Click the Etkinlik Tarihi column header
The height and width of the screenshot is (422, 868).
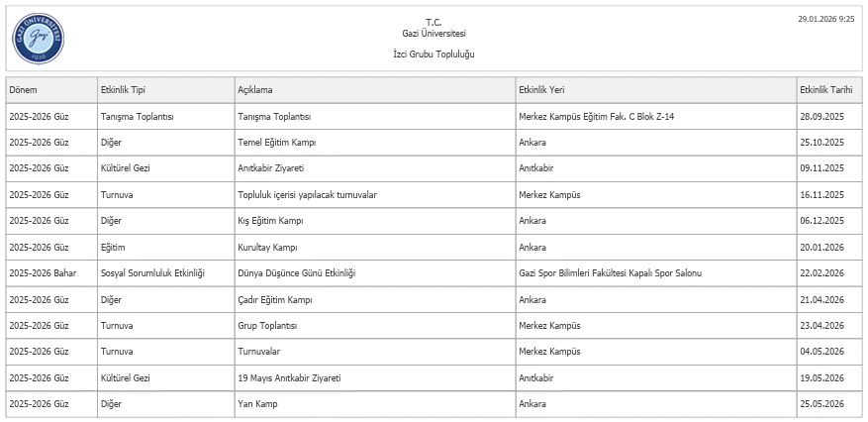point(824,90)
